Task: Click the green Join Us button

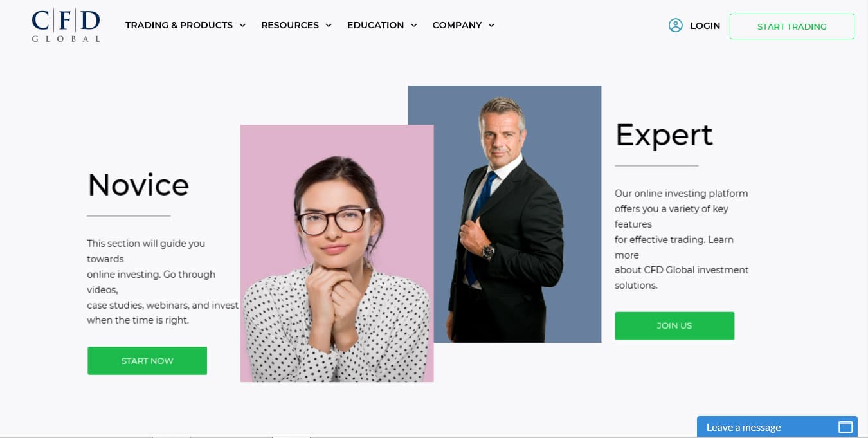Action: tap(674, 325)
